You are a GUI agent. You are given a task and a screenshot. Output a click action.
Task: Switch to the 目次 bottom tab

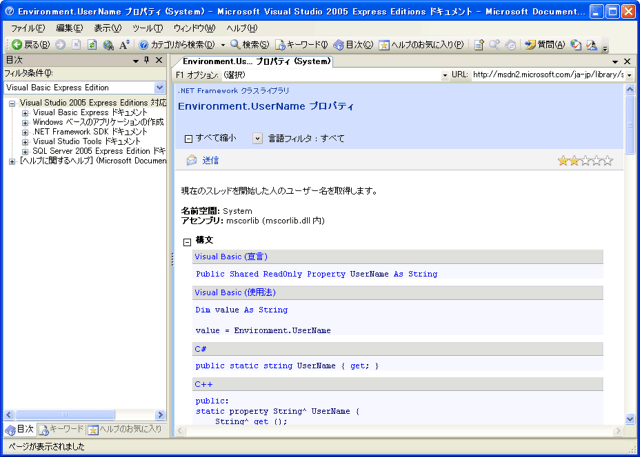20,429
